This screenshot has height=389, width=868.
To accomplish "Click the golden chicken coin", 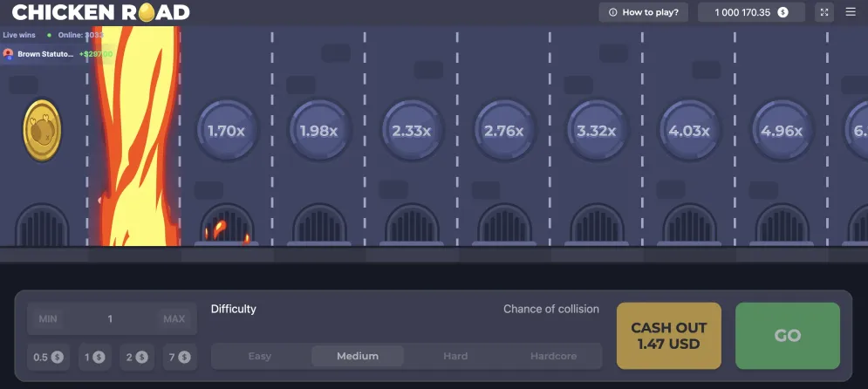I will pos(42,131).
